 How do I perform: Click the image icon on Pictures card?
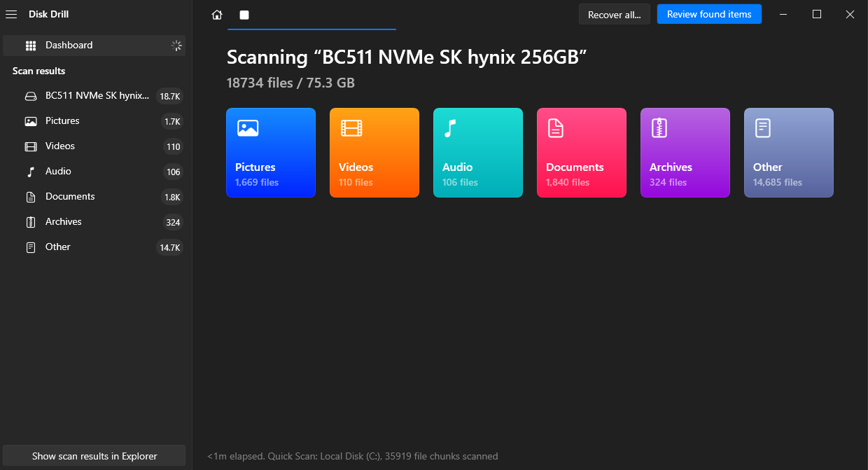248,127
